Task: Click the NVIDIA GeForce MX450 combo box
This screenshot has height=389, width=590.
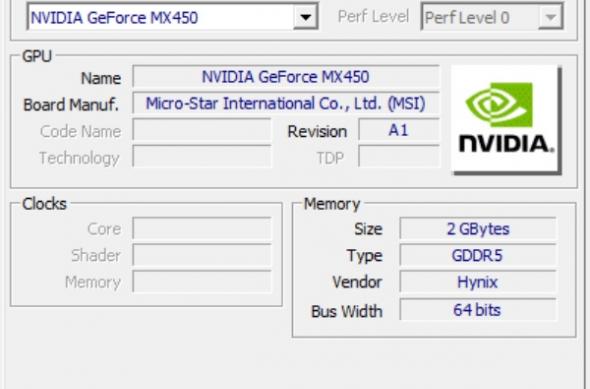Action: [173, 17]
